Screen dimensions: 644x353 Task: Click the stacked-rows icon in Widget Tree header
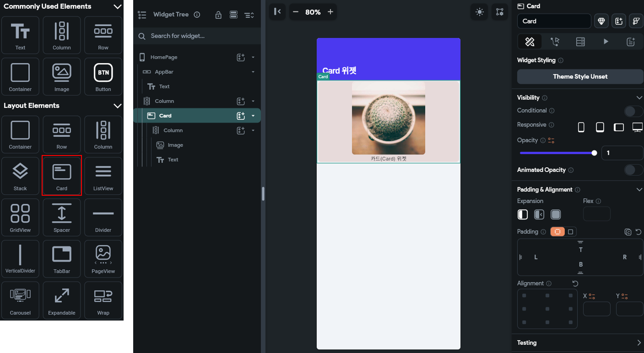[233, 15]
